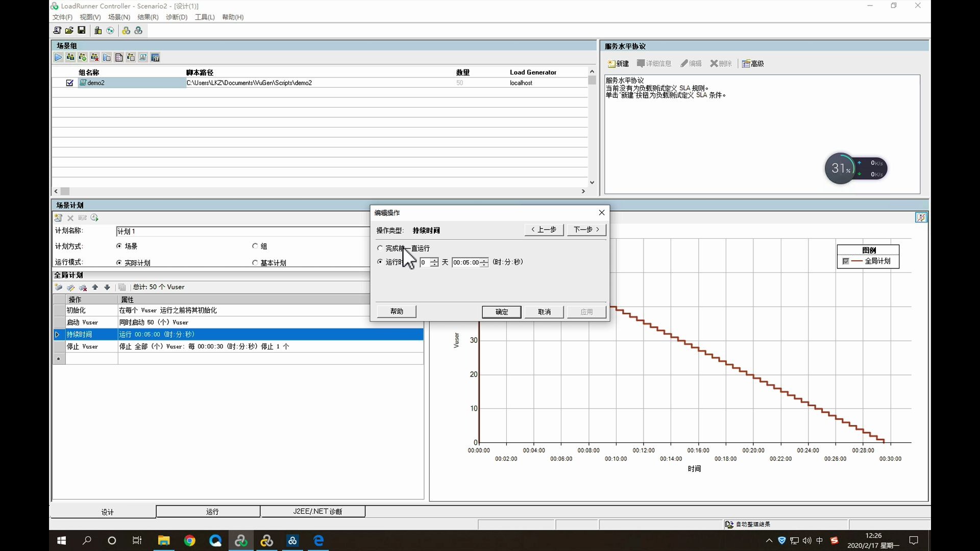
Task: Select 组 as the schedule method
Action: click(255, 246)
